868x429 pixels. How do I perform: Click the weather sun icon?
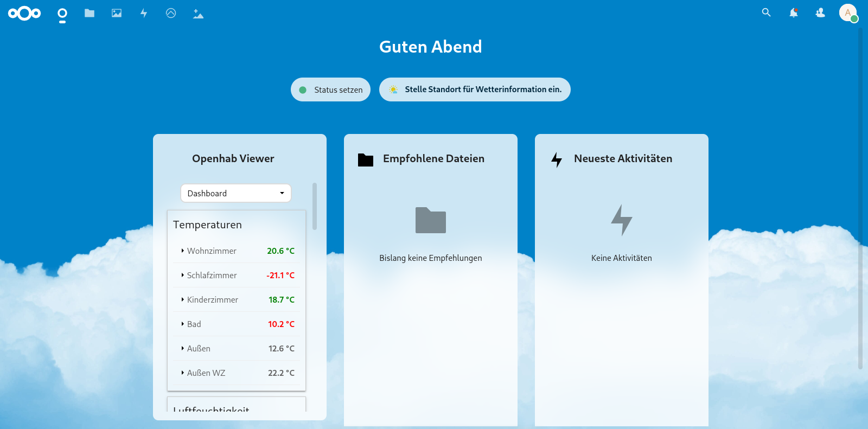tap(393, 89)
